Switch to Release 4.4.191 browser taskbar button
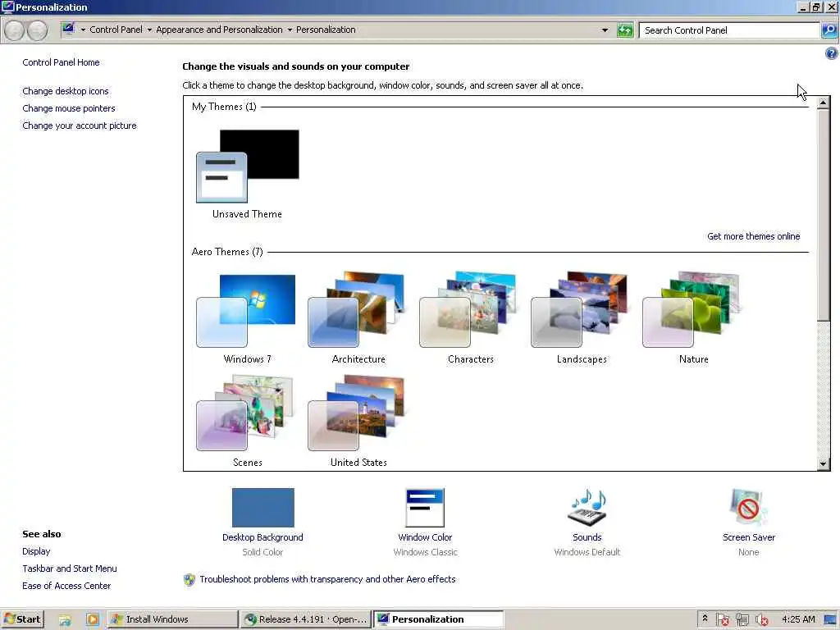This screenshot has height=630, width=840. (305, 620)
